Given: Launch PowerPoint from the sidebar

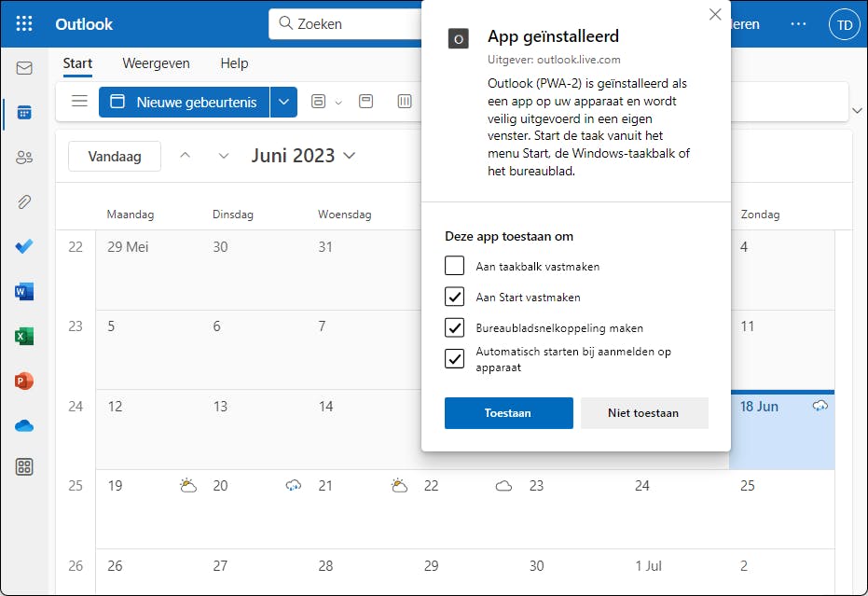Looking at the screenshot, I should 24,381.
